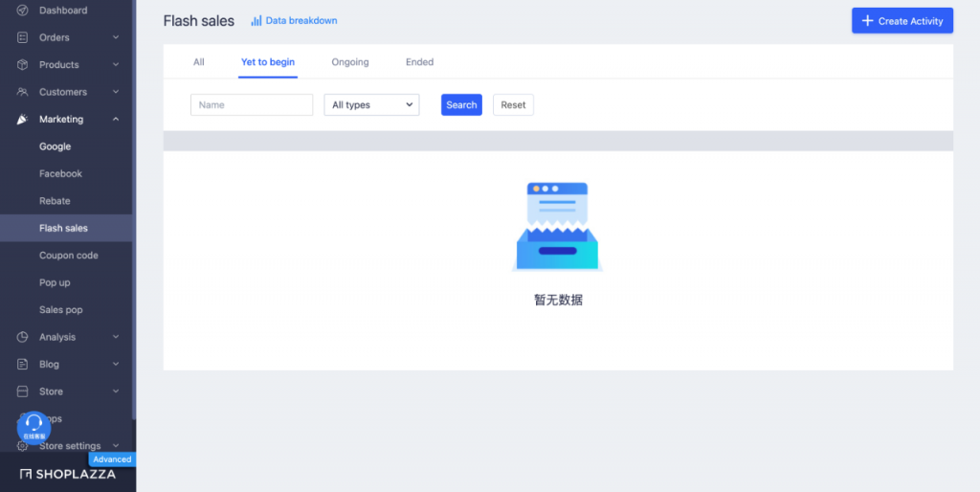Click the plus icon on Create Activity
980x492 pixels.
coord(867,21)
